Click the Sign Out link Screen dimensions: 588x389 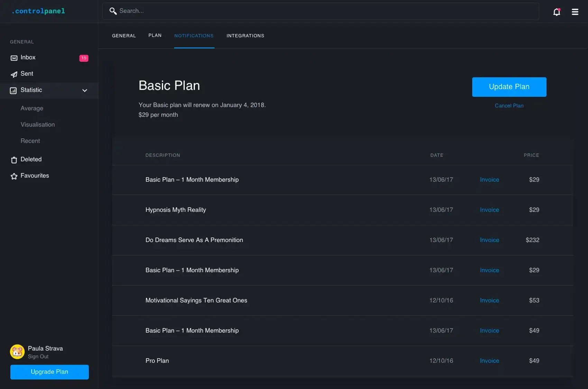[x=38, y=357]
